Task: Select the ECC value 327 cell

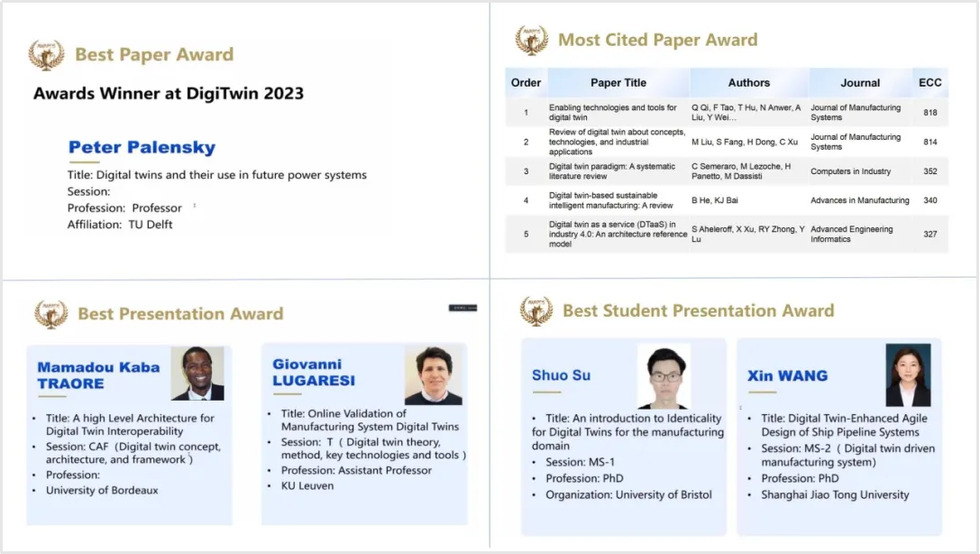Action: click(930, 234)
